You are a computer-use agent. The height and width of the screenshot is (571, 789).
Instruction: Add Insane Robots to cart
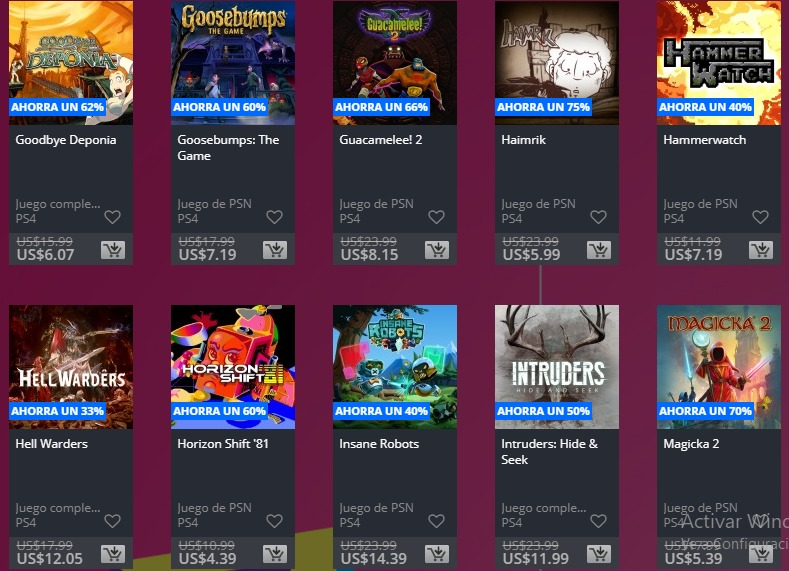(x=437, y=553)
